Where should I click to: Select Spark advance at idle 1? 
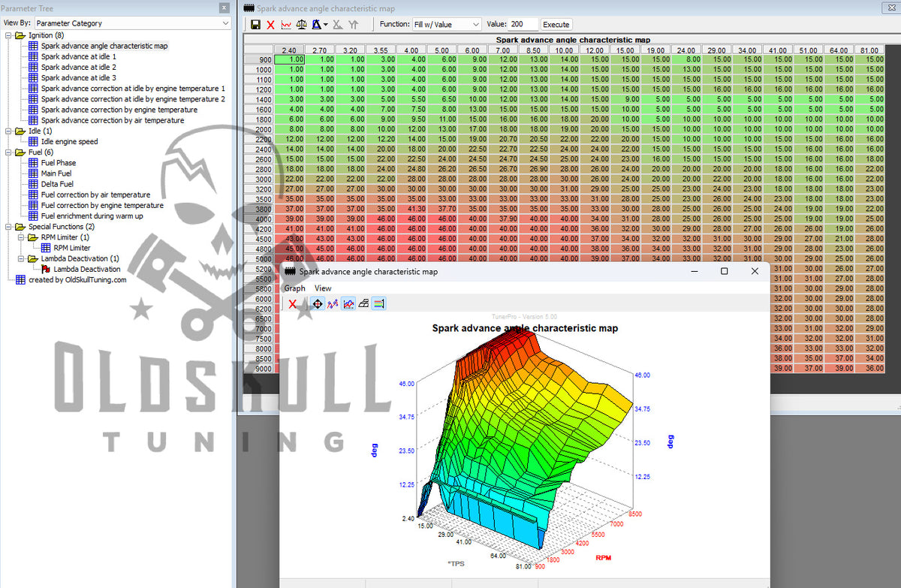pos(79,56)
